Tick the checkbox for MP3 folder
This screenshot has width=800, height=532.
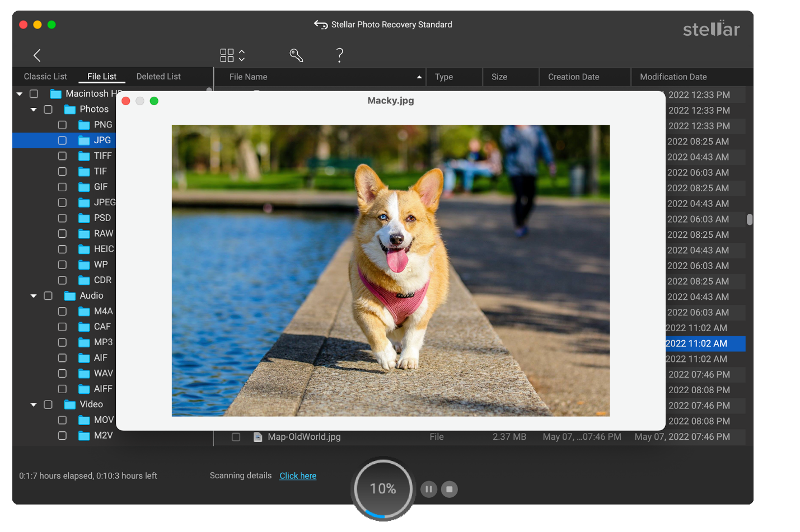pyautogui.click(x=62, y=342)
